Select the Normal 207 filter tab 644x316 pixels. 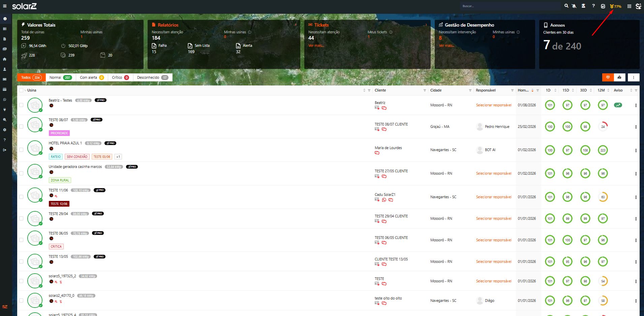pos(61,77)
